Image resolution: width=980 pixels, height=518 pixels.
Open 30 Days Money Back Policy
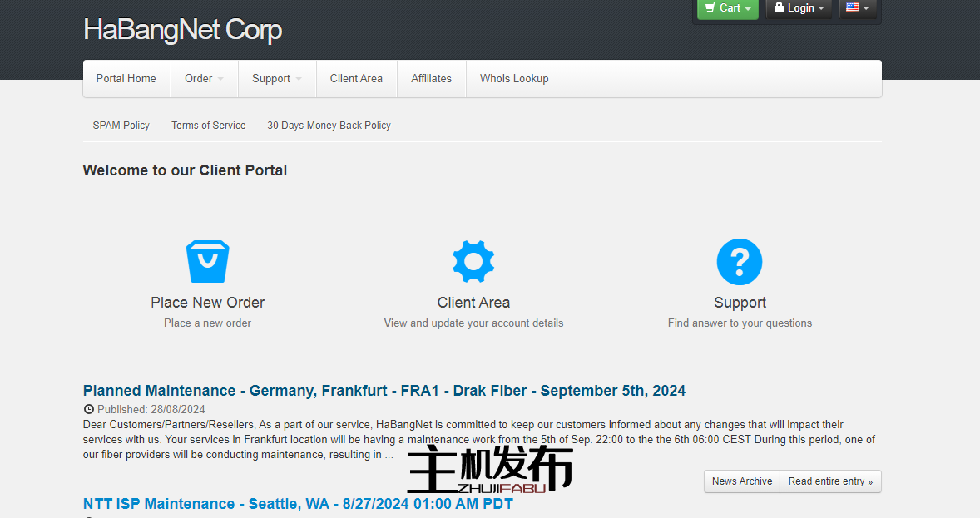pyautogui.click(x=329, y=126)
